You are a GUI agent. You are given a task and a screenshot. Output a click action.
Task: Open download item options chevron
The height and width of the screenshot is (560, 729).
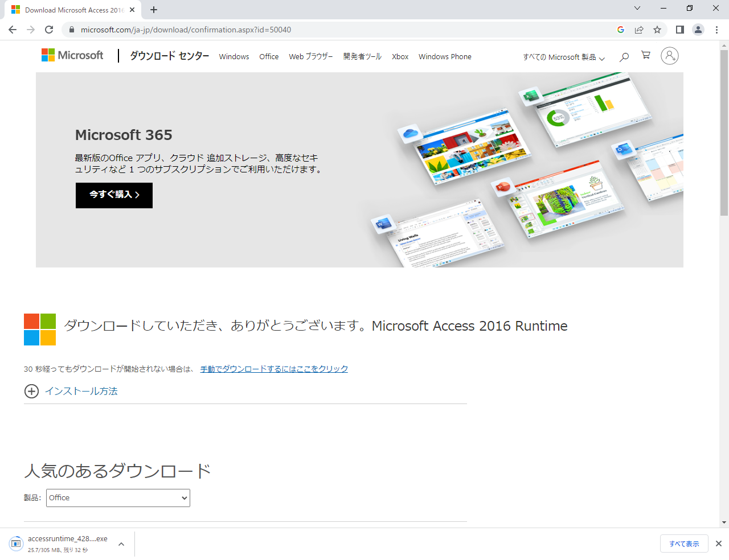coord(121,544)
